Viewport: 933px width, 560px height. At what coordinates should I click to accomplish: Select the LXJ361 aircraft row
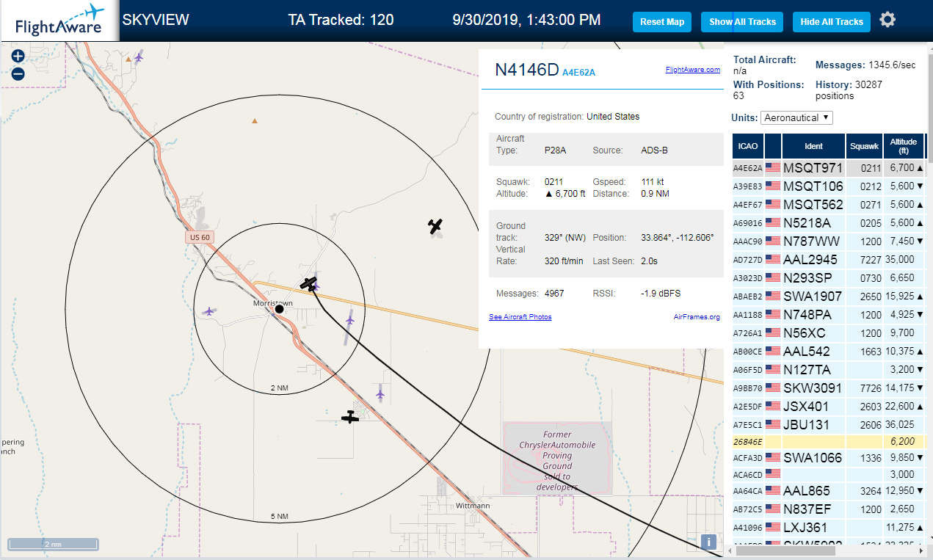829,528
